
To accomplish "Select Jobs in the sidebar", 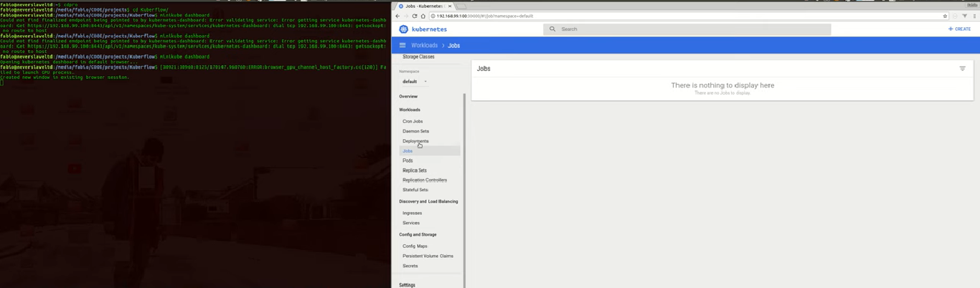I will click(x=430, y=151).
